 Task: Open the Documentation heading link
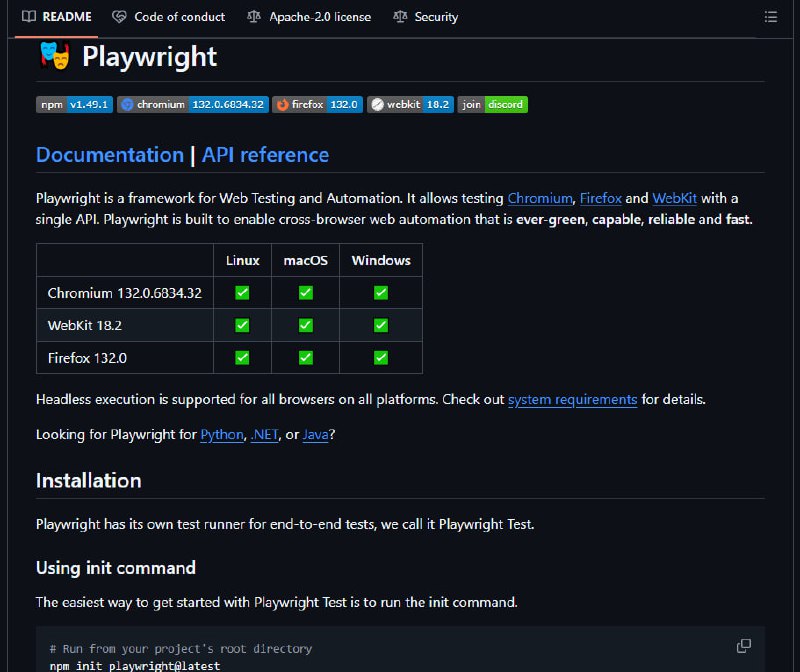(110, 155)
